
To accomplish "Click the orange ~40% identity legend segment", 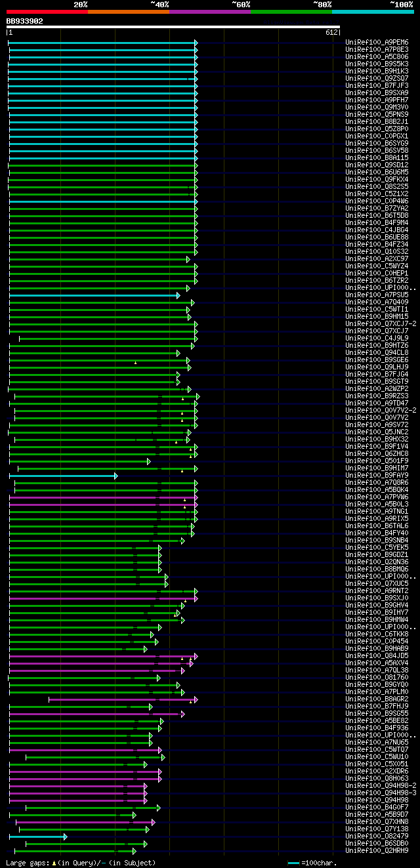I will 128,11.
